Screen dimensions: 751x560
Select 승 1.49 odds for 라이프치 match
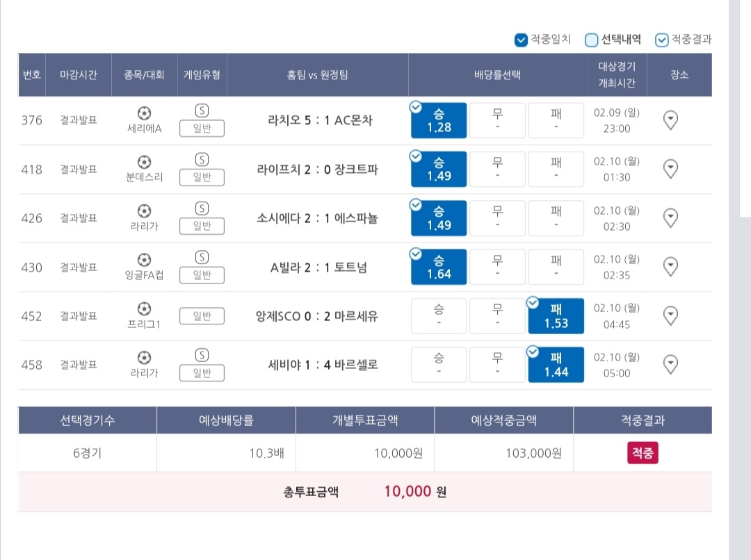coord(439,169)
